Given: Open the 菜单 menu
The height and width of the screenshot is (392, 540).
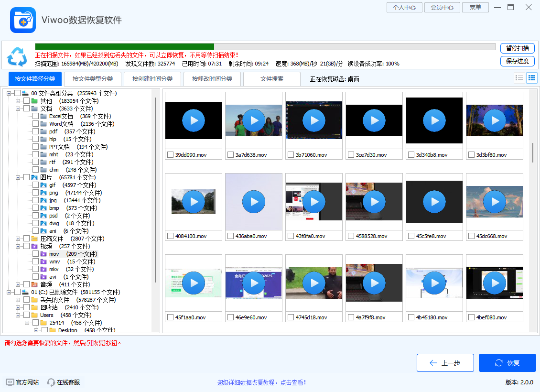Looking at the screenshot, I should tap(475, 7).
